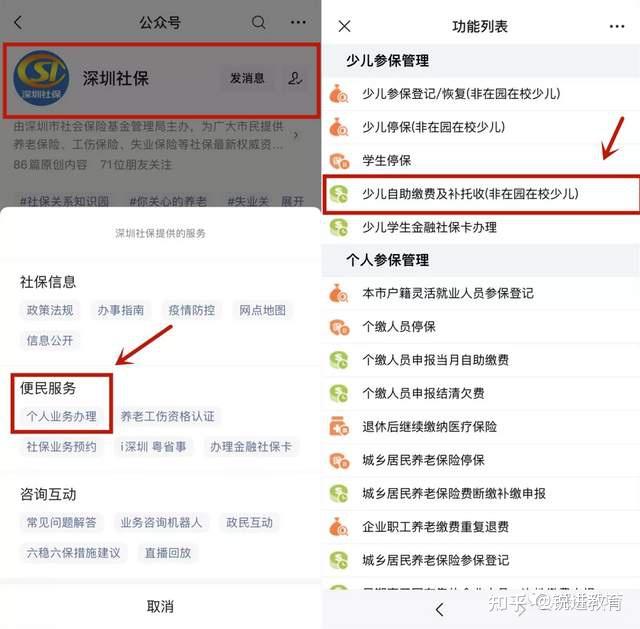The image size is (640, 629).
Task: Open the three-dot menu beside 功能列表
Action: pos(616,27)
